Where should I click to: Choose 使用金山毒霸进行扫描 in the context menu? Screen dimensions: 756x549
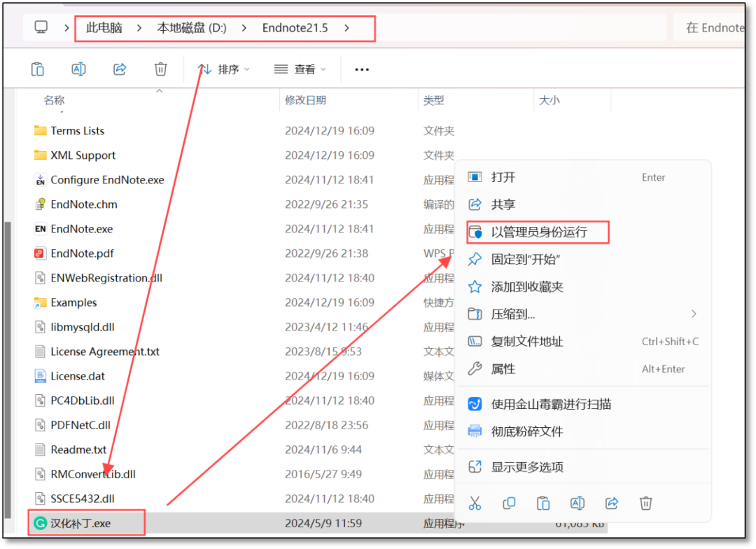click(583, 404)
